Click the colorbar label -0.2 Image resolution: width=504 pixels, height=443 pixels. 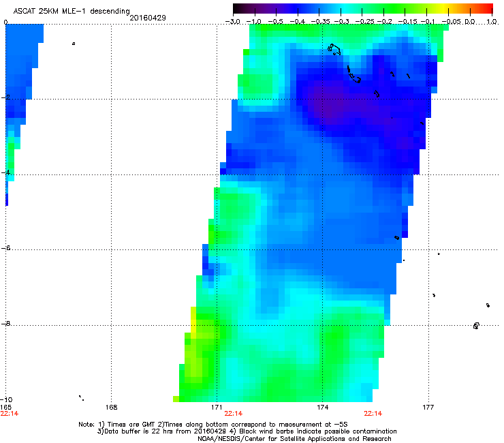(384, 22)
